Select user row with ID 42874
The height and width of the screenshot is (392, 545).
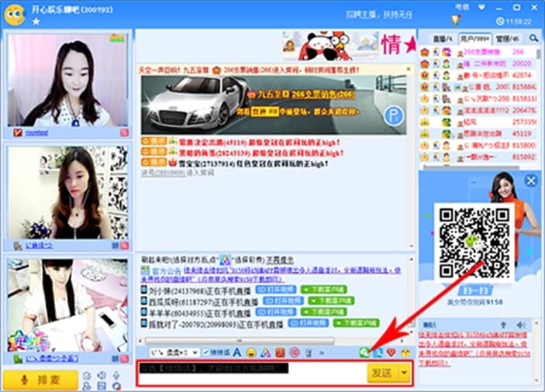click(x=478, y=75)
